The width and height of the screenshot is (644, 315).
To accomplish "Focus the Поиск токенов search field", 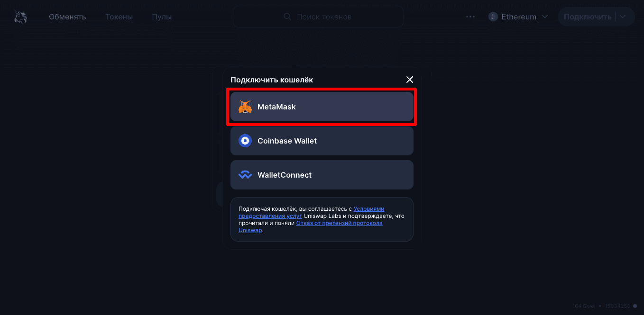I will [318, 17].
